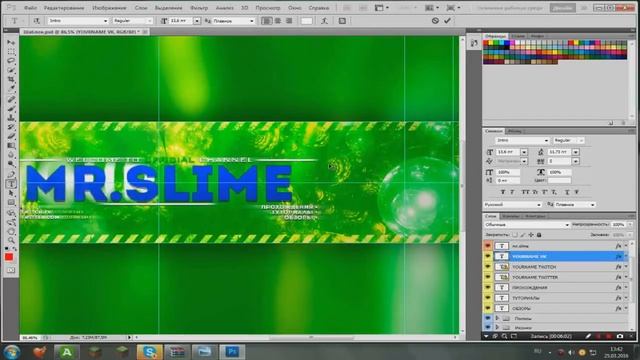The height and width of the screenshot is (360, 640).
Task: Apply underline in Character panel
Action: [567, 192]
